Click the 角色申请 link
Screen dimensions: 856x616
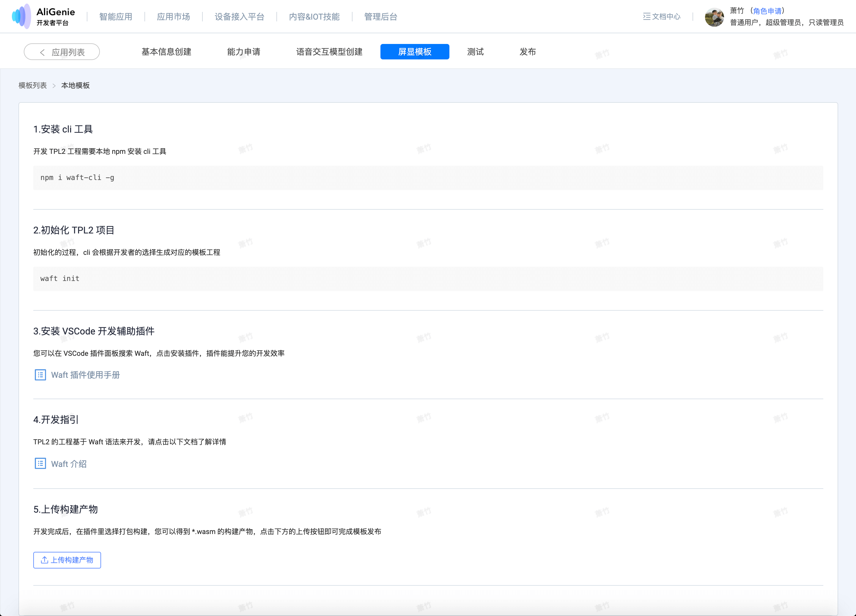[767, 11]
